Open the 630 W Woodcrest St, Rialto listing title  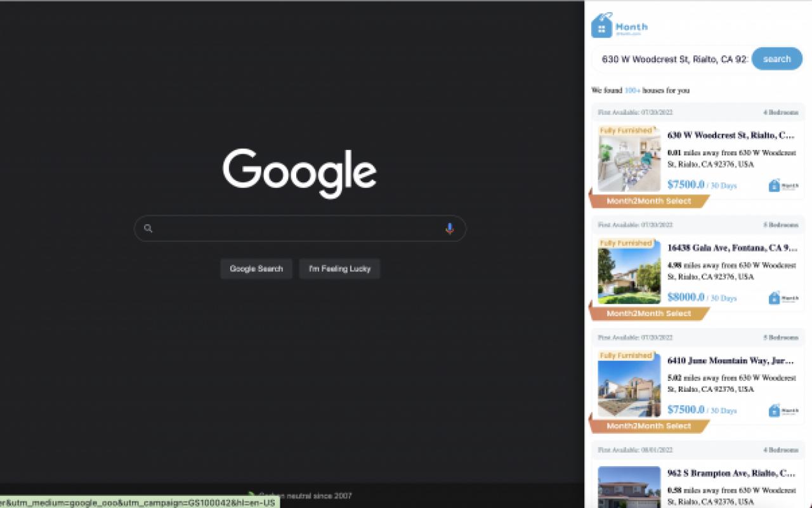pos(731,135)
